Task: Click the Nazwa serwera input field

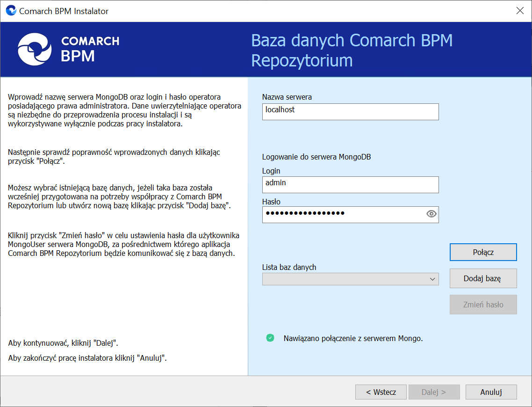Action: 350,112
